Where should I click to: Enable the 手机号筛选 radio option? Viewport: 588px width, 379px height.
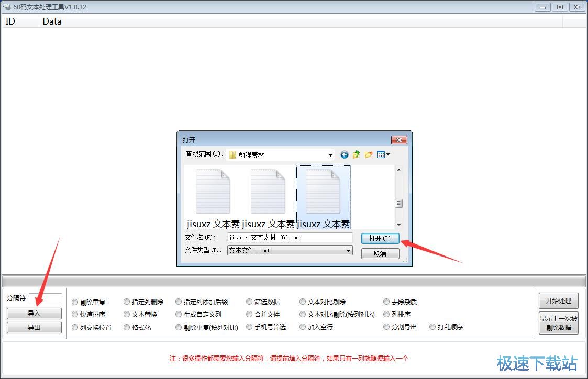[x=249, y=327]
